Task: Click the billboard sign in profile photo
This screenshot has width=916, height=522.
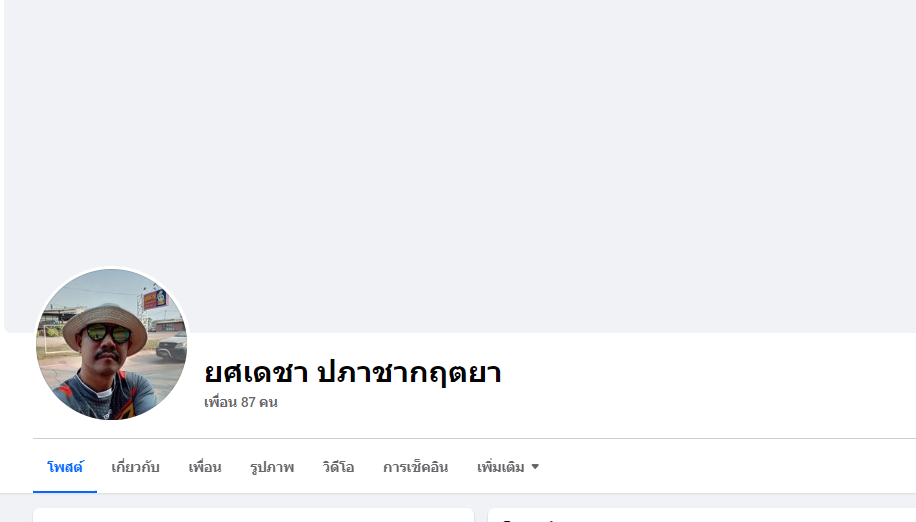Action: click(156, 300)
